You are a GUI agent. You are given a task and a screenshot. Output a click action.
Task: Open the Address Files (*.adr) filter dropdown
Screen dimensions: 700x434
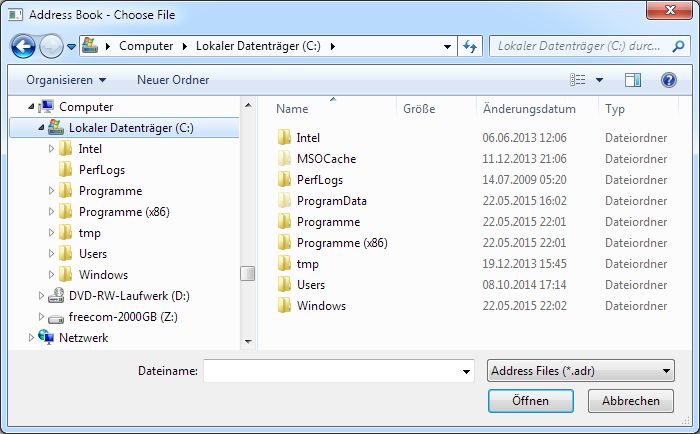(580, 371)
